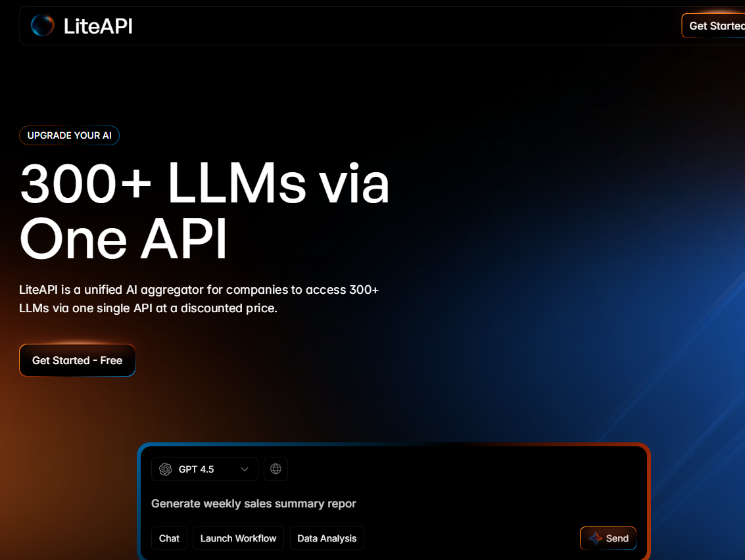This screenshot has height=560, width=745.
Task: Click the 300+ LLMs via One API headline
Action: coord(204,210)
